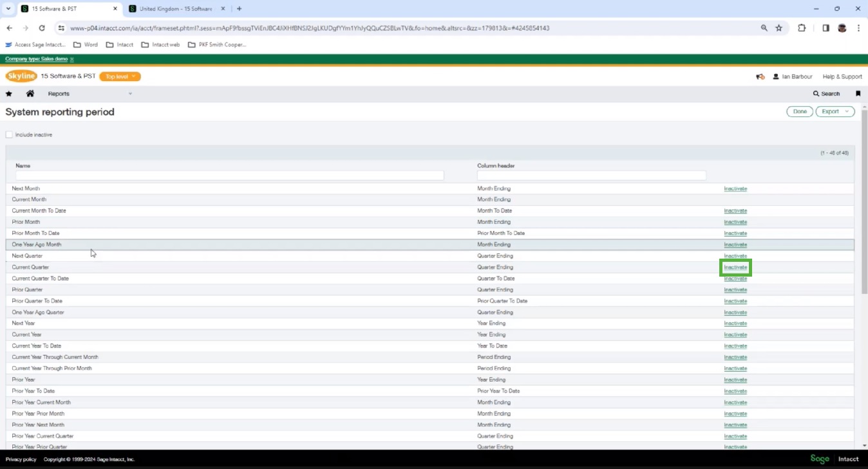
Task: Open the Top level entity dropdown
Action: tap(120, 76)
